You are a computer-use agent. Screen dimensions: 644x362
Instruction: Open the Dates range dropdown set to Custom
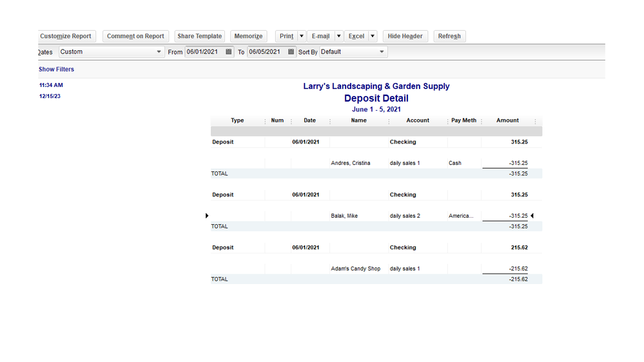pyautogui.click(x=112, y=52)
